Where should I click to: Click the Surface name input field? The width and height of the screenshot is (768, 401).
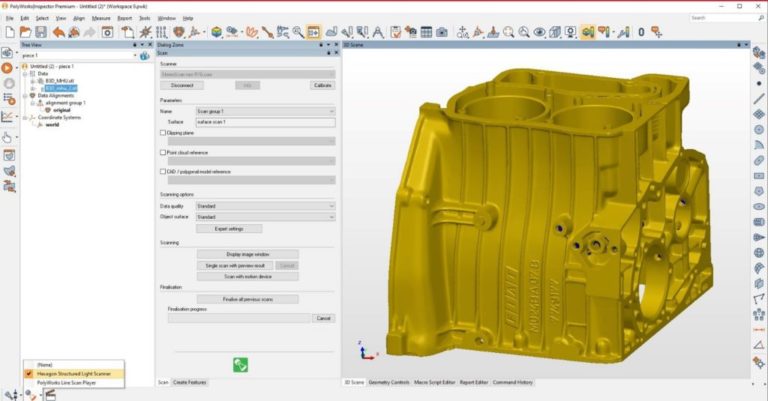[265, 122]
